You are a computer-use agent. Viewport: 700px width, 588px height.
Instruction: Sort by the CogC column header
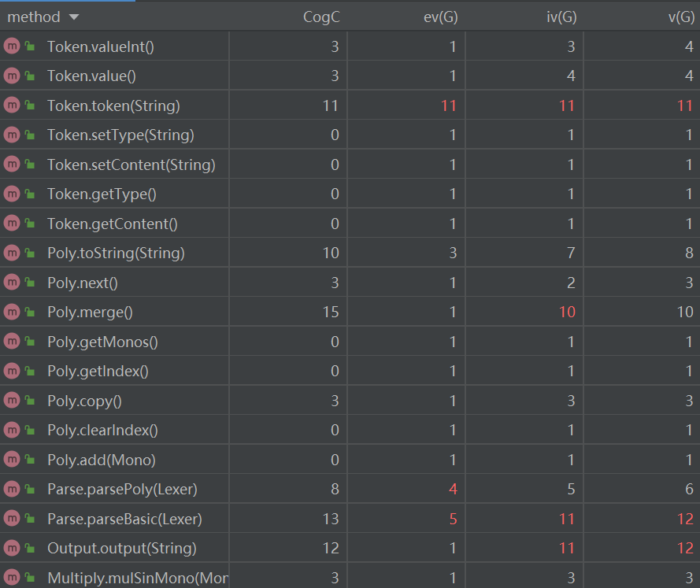pos(320,17)
